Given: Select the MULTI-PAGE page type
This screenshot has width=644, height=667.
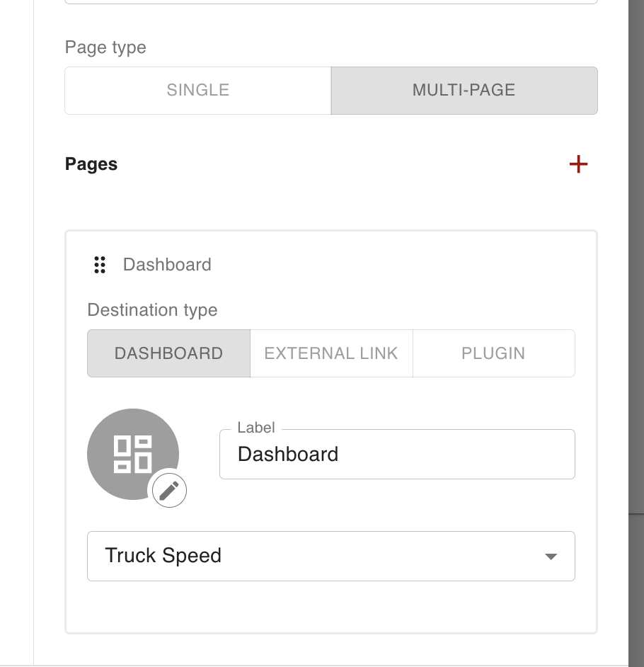Looking at the screenshot, I should pyautogui.click(x=464, y=91).
